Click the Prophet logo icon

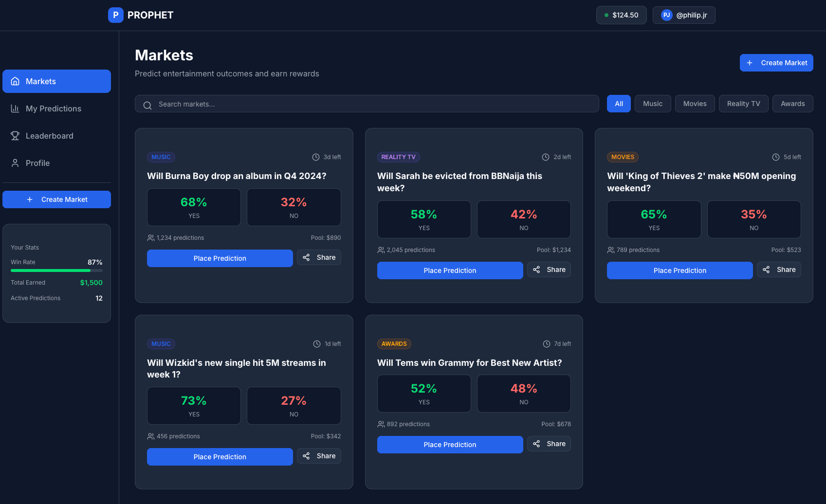(115, 15)
